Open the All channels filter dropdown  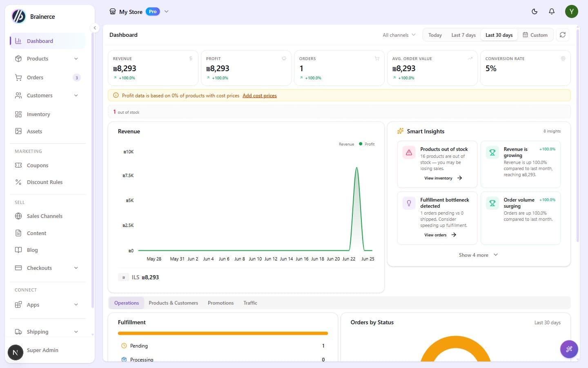(x=399, y=35)
